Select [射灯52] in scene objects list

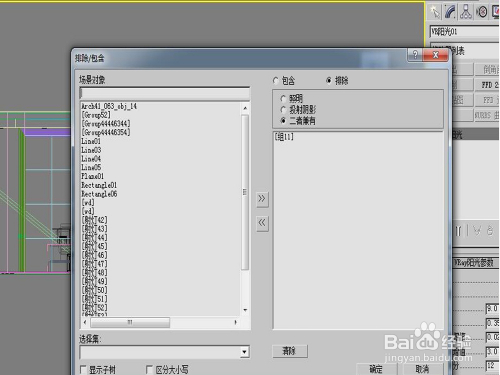click(95, 307)
